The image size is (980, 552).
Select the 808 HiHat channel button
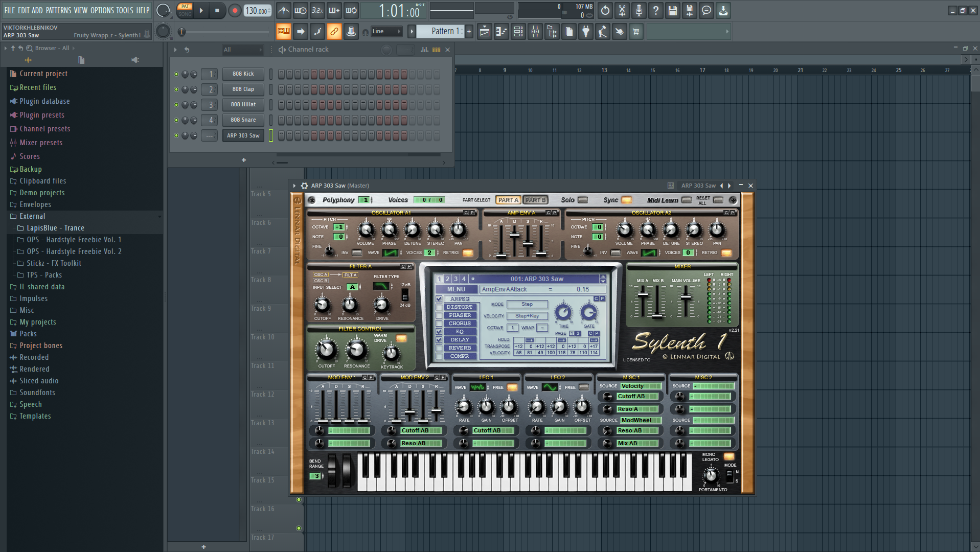(x=243, y=105)
